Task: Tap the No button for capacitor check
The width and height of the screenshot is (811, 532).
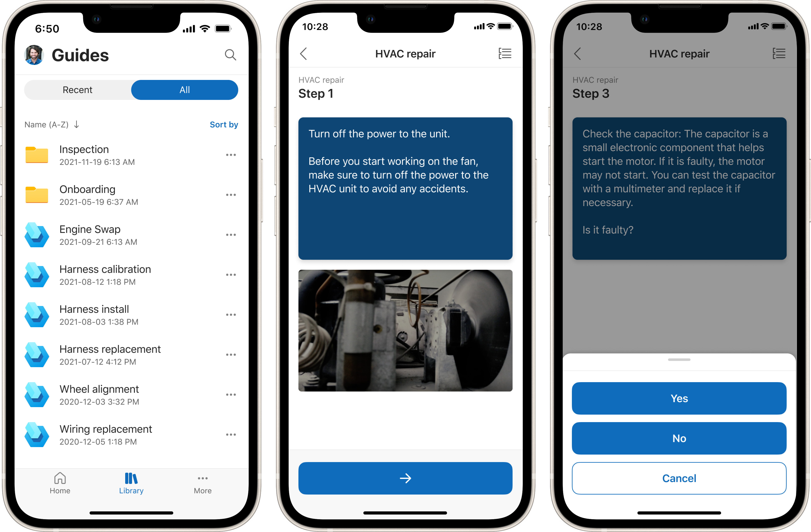Action: (x=679, y=438)
